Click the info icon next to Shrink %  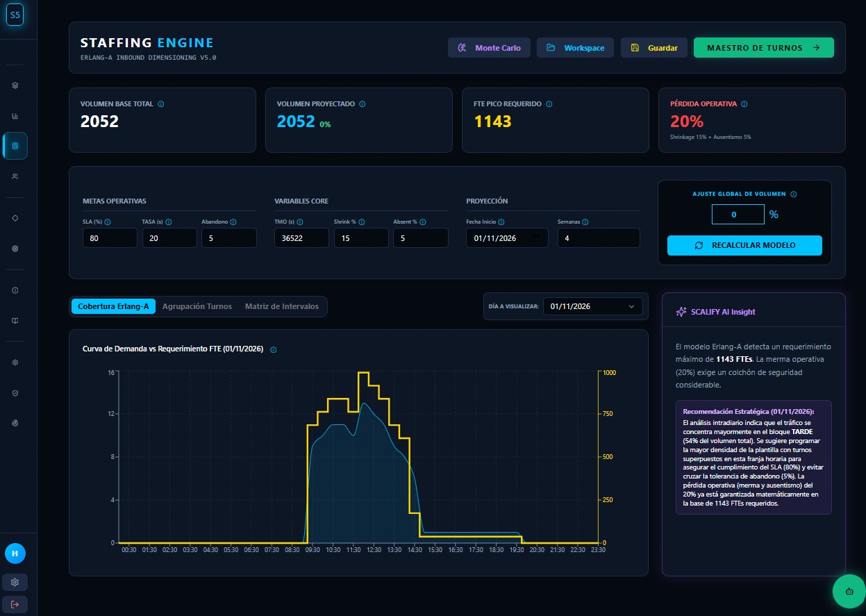tap(363, 222)
